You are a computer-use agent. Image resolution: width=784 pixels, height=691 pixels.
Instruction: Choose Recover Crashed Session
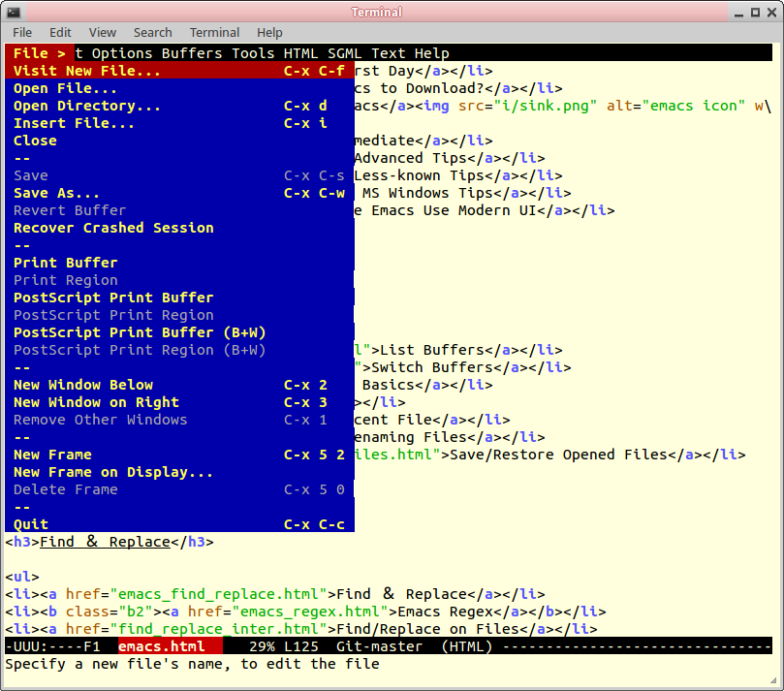click(179, 228)
